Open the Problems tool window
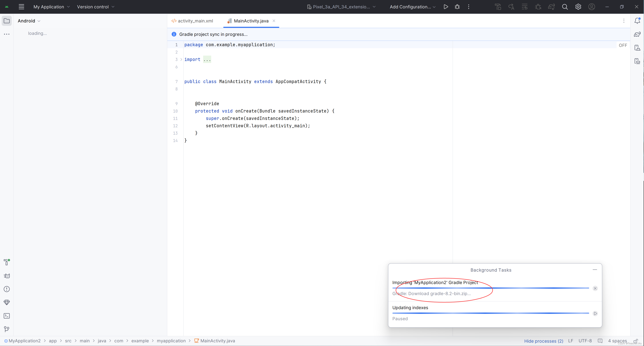644x346 pixels. (7, 289)
